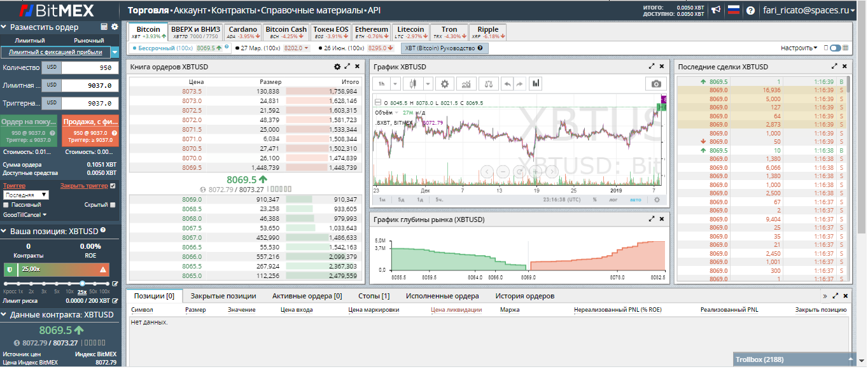Image resolution: width=868 pixels, height=369 pixels.
Task: Edit leverage with pencil icon beside slider
Action: (115, 284)
